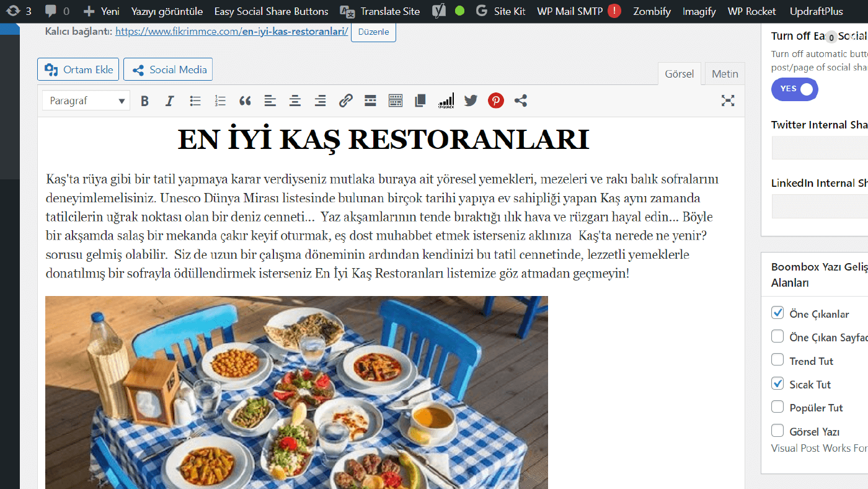
Task: Click the Düzenle permalink button
Action: [x=373, y=32]
